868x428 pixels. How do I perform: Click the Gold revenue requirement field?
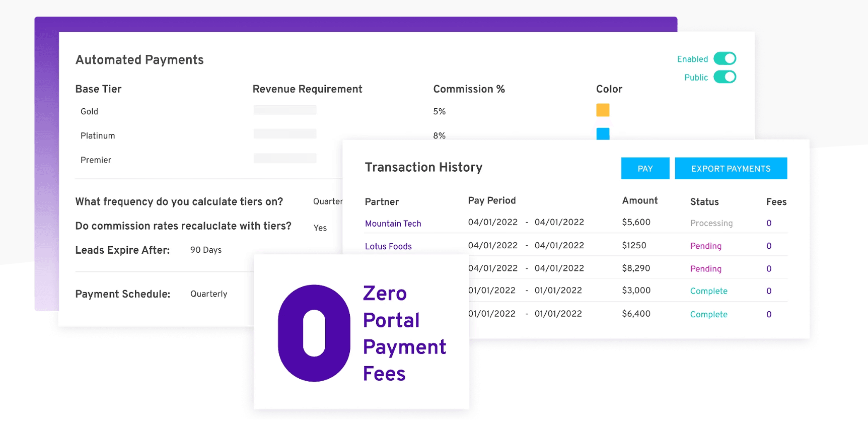285,110
